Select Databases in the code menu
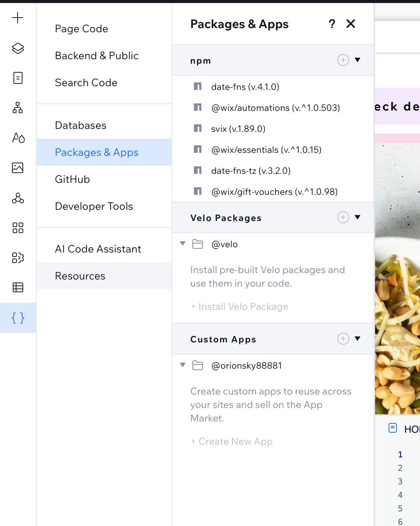 104,126
